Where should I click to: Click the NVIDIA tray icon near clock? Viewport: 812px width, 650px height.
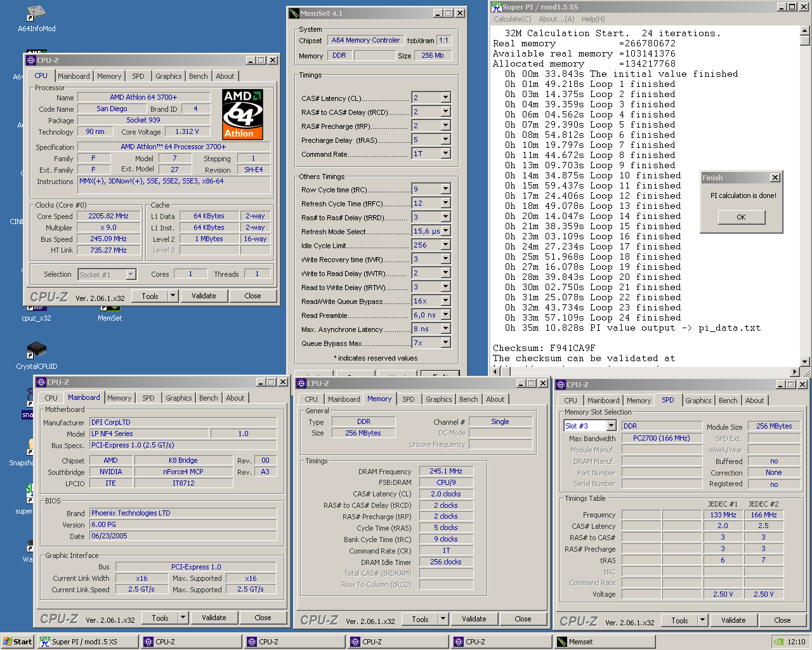pyautogui.click(x=778, y=642)
